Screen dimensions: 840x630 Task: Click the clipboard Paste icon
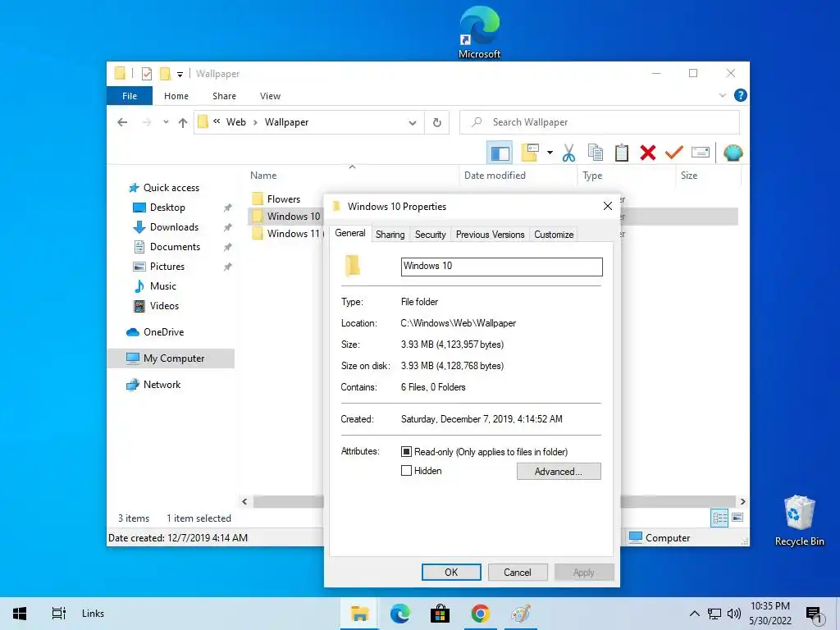622,153
